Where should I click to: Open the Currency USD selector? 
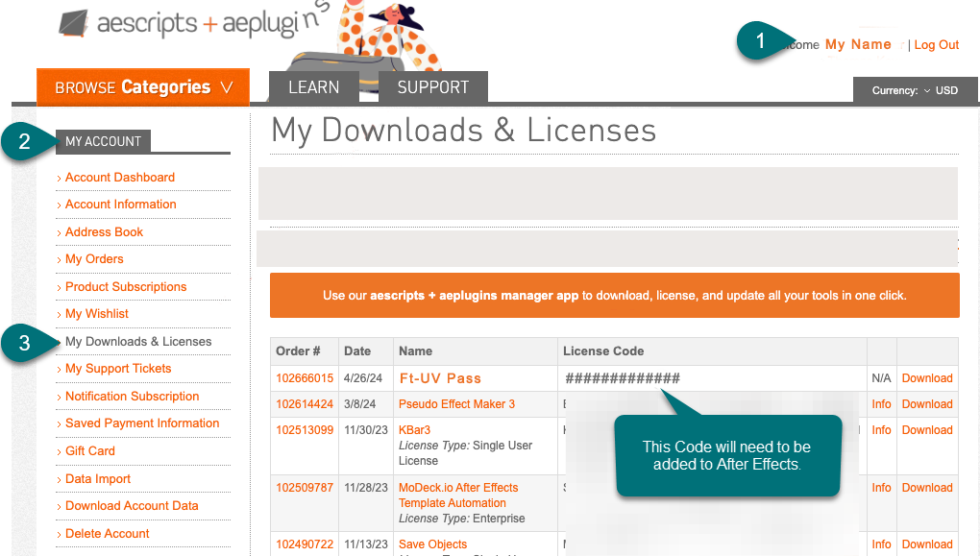[915, 90]
